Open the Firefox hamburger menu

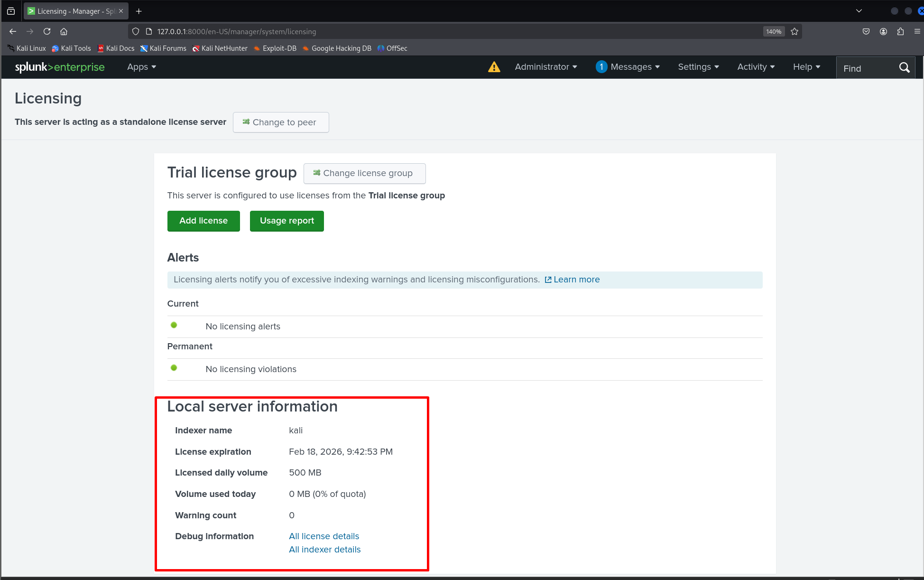[917, 31]
